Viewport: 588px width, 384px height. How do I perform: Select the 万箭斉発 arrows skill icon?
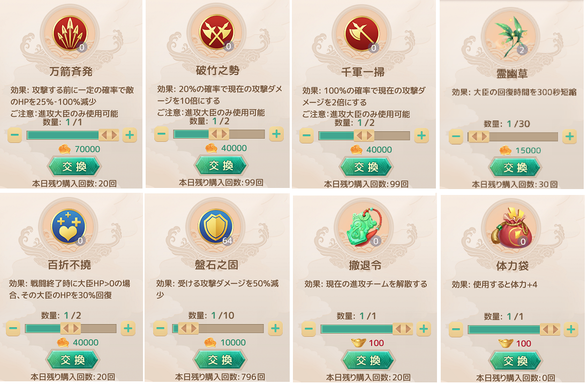[70, 34]
